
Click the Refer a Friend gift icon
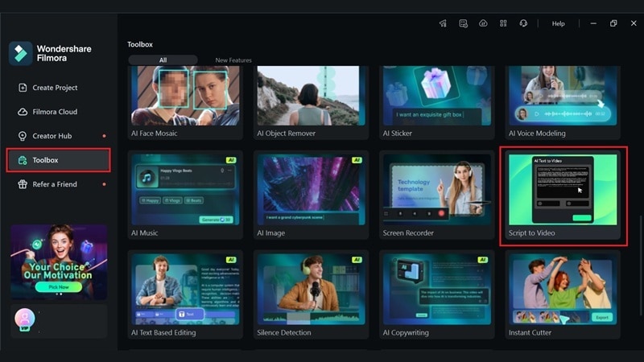click(x=23, y=184)
